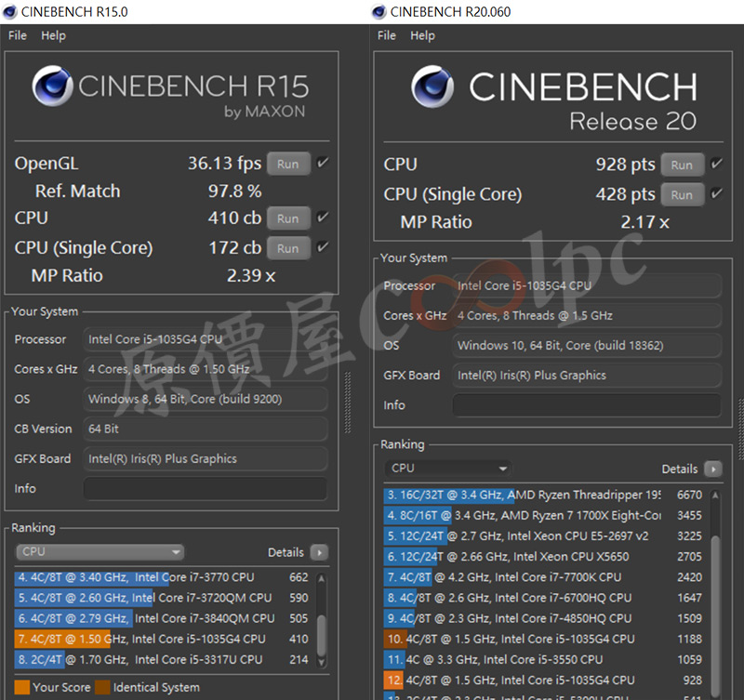Click the Cinebench R15 title bar app icon
The height and width of the screenshot is (700, 744).
click(9, 11)
